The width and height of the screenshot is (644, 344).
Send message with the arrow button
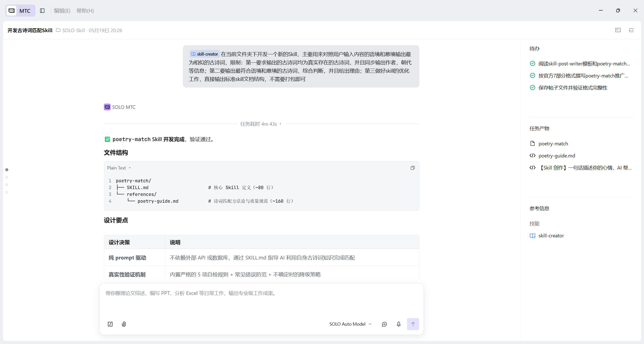[x=413, y=324]
